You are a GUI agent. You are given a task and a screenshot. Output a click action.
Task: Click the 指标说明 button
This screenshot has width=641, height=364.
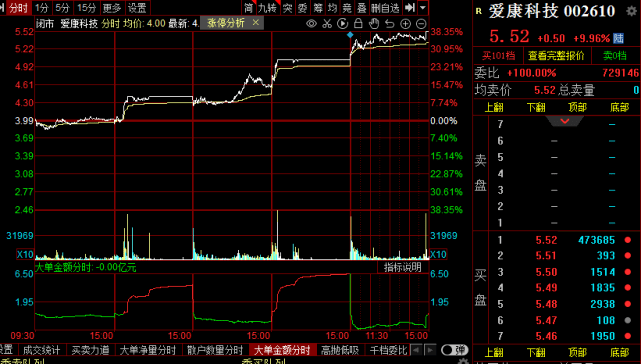coord(402,267)
